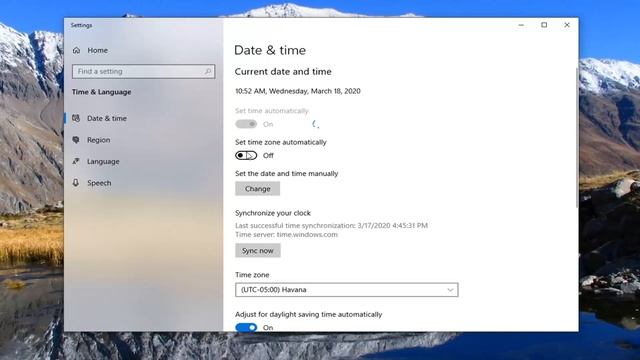Screen dimensions: 640x360
Task: Click the Date & time page title
Action: [x=270, y=50]
